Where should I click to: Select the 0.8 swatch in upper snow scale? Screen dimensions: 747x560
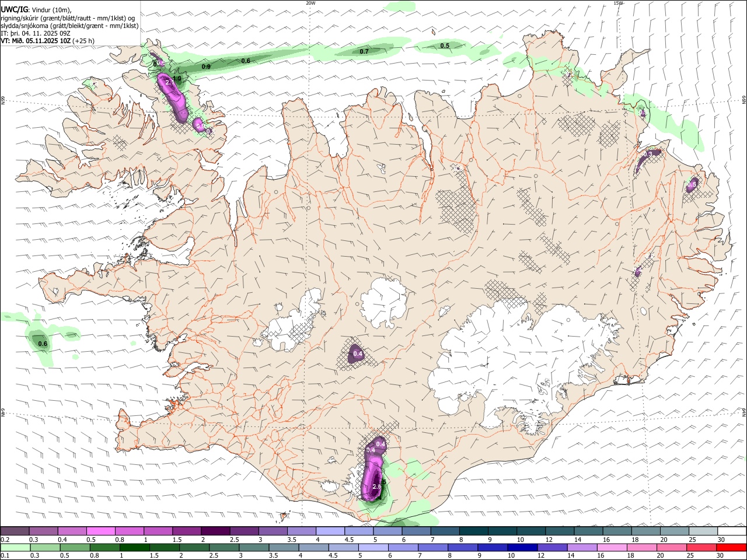tap(130, 531)
